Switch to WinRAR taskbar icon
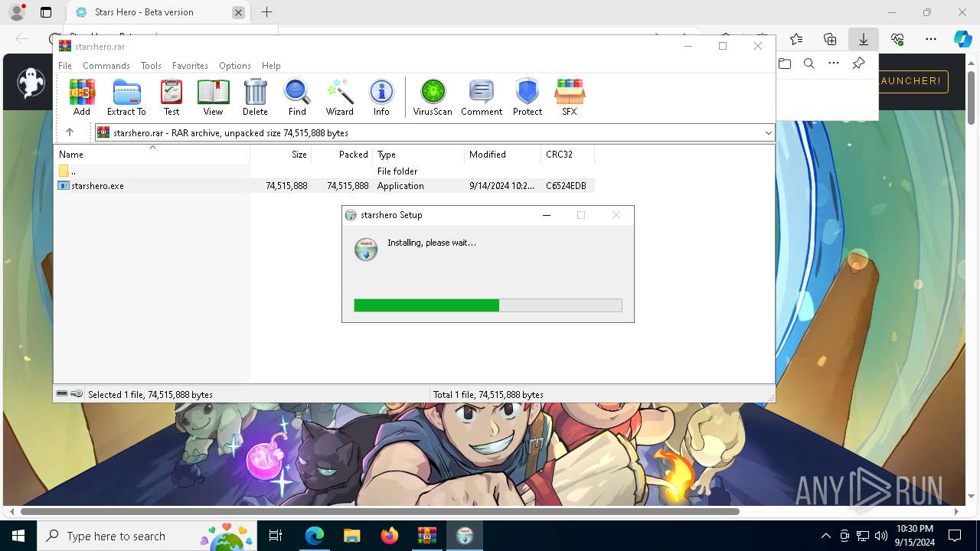The image size is (980, 551). point(427,536)
